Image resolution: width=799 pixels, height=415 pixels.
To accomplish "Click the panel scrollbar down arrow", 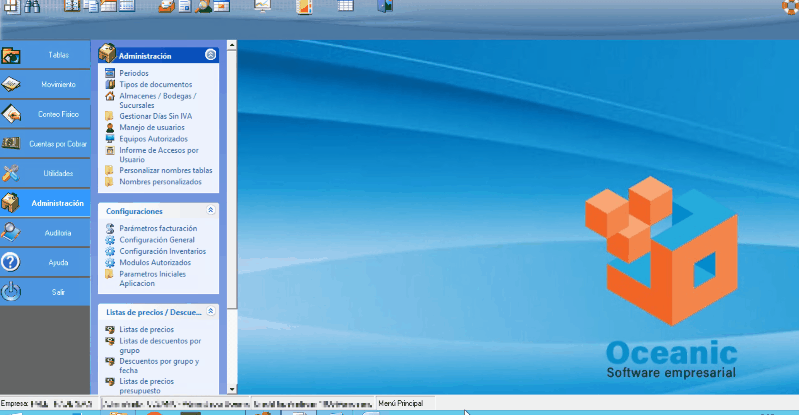I will (232, 389).
